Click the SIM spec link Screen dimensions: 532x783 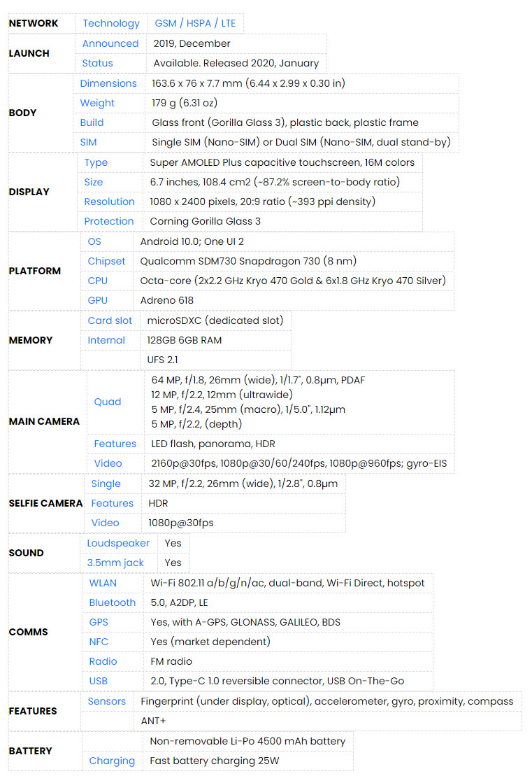[88, 142]
